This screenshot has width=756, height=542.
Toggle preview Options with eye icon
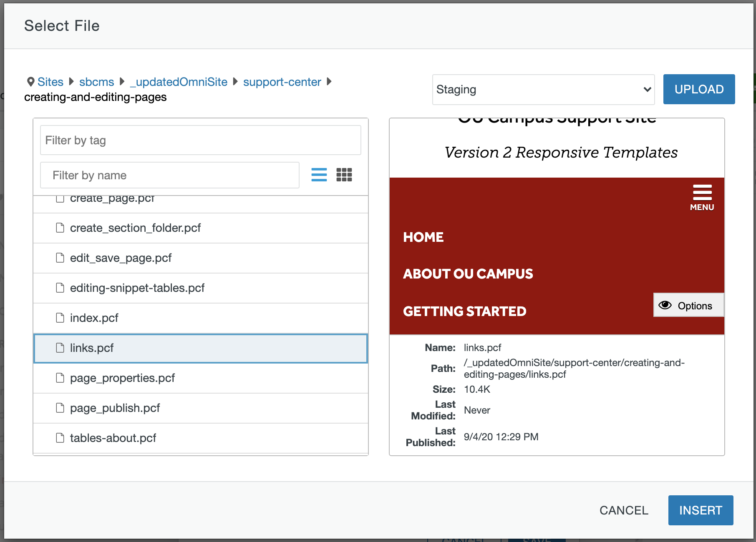pos(688,306)
